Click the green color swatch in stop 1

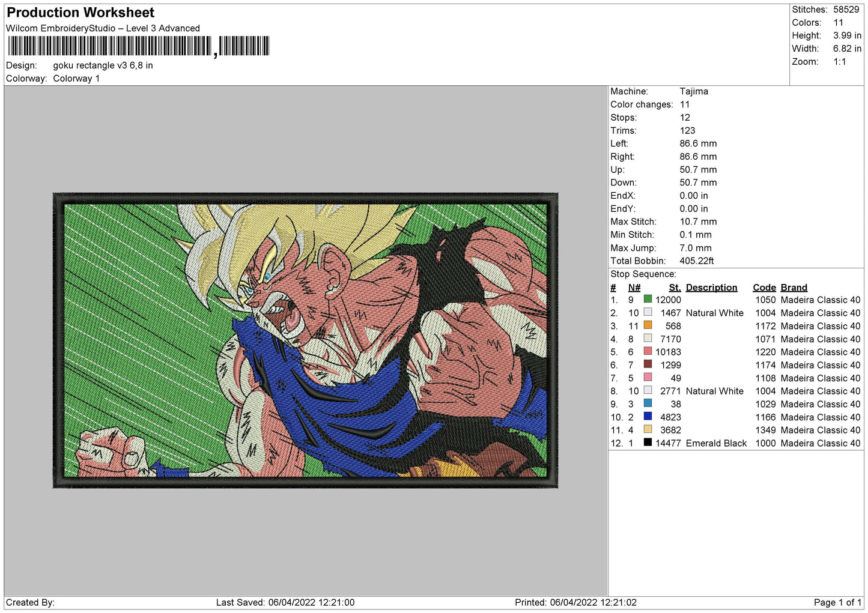coord(648,299)
